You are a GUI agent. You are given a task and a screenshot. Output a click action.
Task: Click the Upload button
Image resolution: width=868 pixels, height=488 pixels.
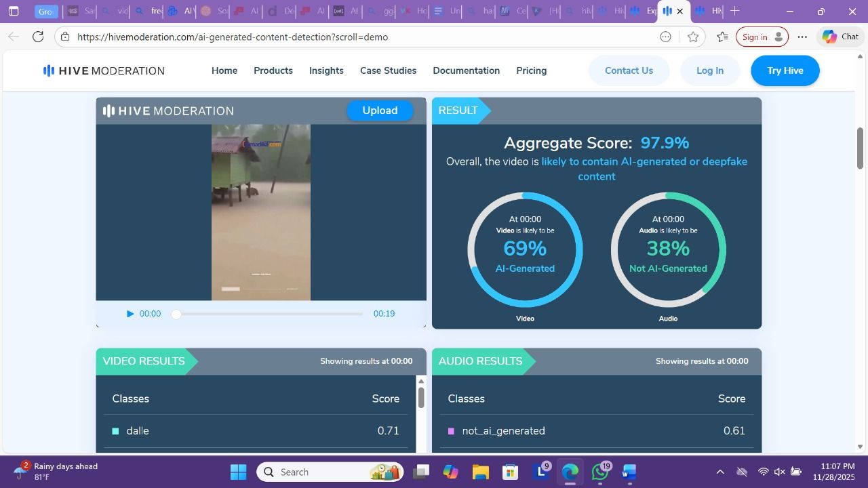(380, 110)
